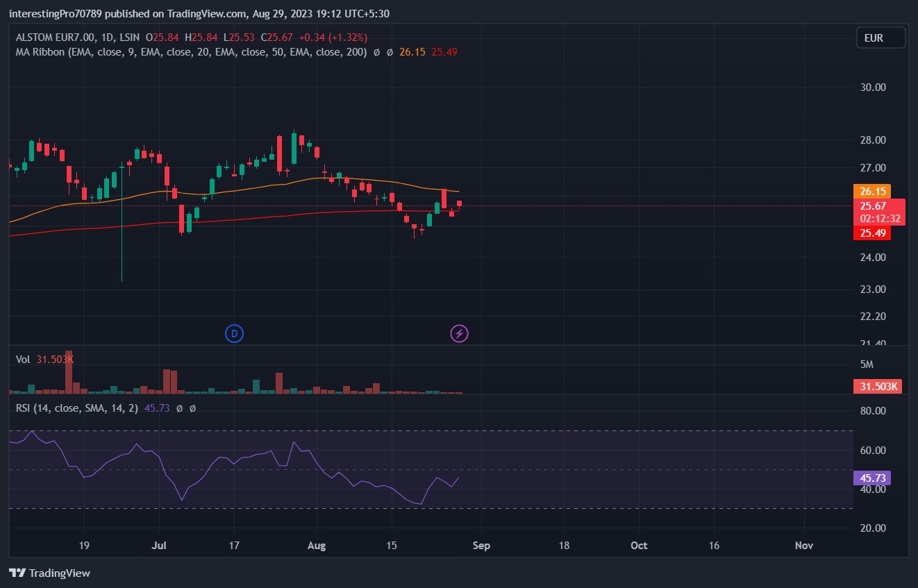Click the 24.00 price axis level
Viewport: 918px width, 588px height.
[873, 258]
